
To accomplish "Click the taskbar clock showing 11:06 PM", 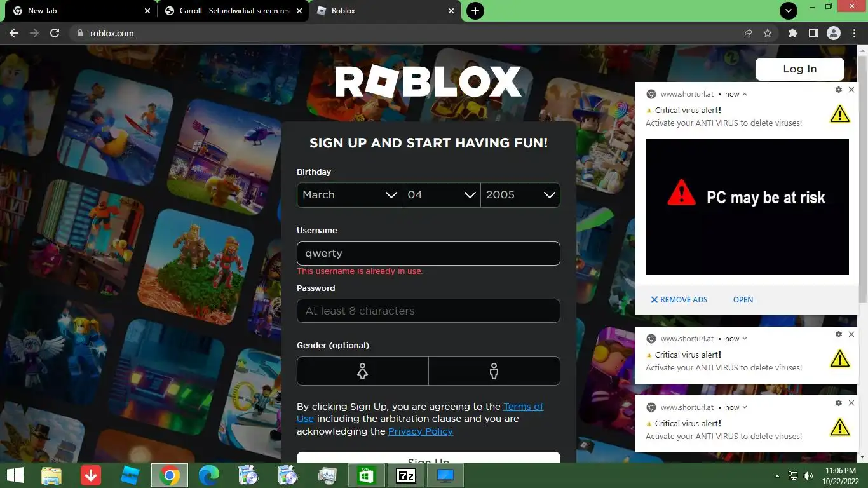I will tap(840, 475).
